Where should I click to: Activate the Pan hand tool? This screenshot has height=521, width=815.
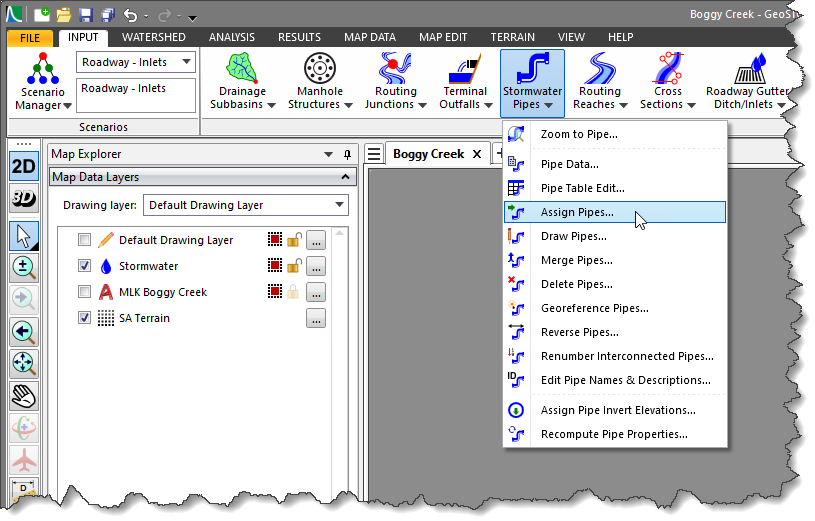click(x=23, y=396)
